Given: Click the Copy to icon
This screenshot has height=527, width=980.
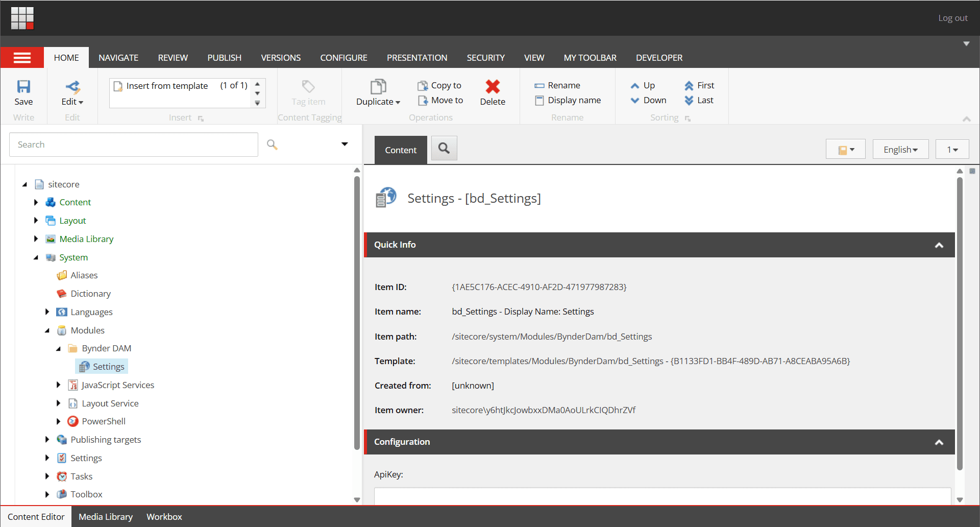Looking at the screenshot, I should point(423,85).
